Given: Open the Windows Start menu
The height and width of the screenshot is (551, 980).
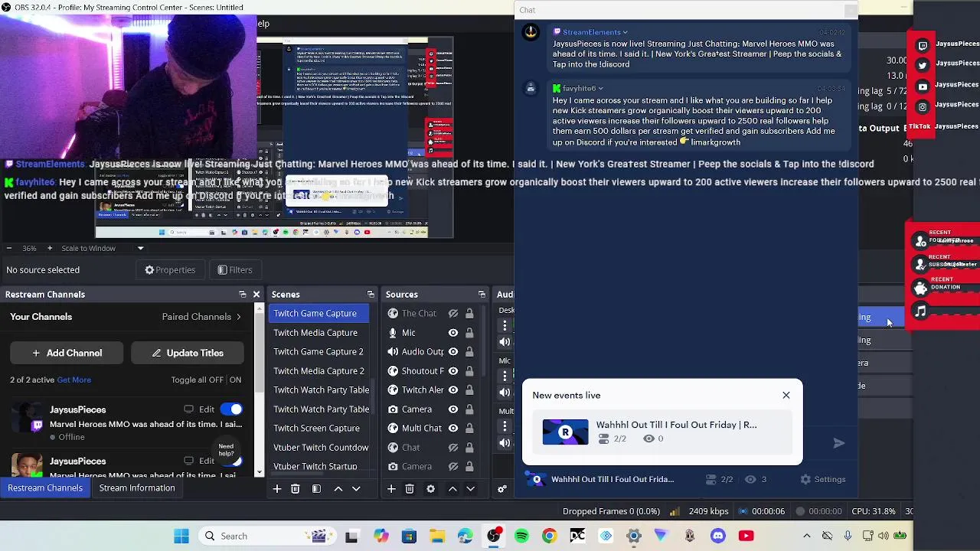Looking at the screenshot, I should pos(181,536).
